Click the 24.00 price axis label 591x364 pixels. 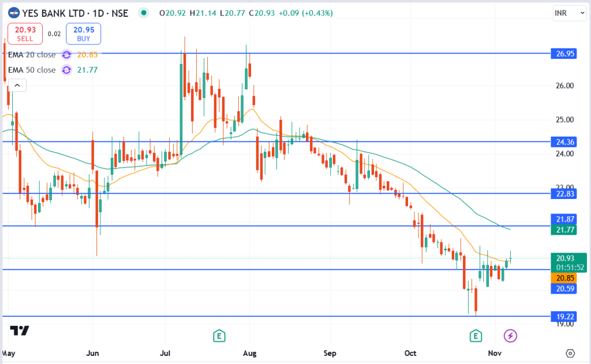(564, 153)
